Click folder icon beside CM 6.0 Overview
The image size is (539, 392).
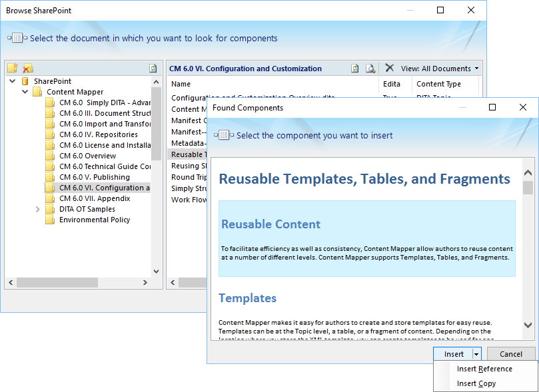pyautogui.click(x=50, y=156)
